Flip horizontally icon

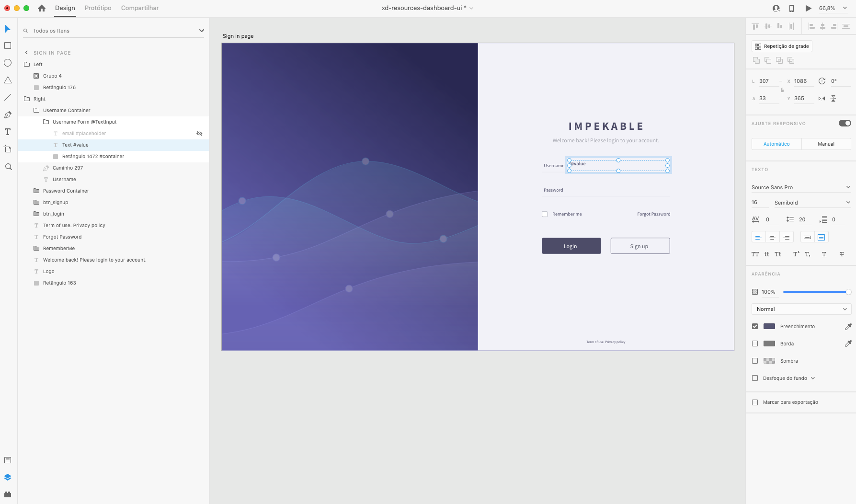(x=822, y=98)
